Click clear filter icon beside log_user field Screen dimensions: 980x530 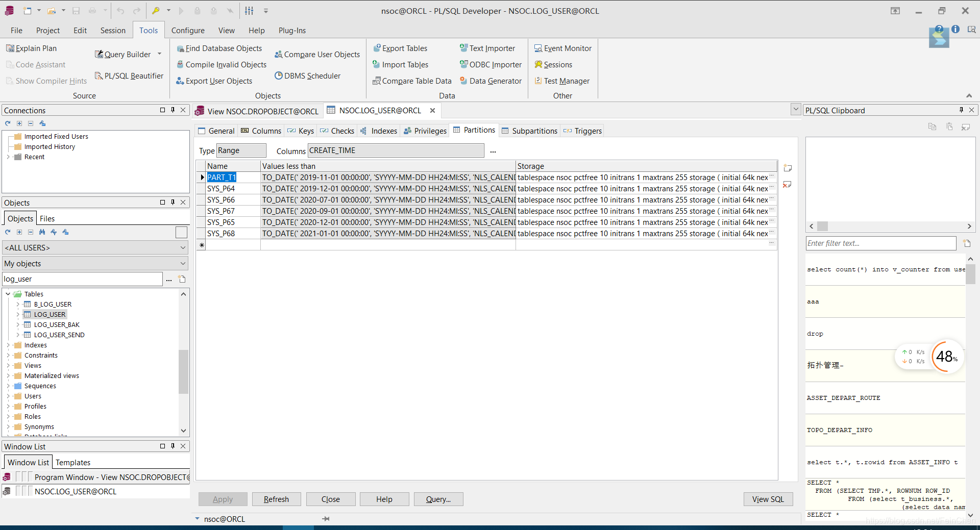click(x=182, y=279)
